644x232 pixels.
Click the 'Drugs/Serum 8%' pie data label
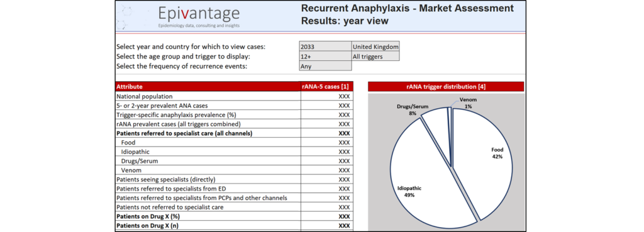point(413,109)
